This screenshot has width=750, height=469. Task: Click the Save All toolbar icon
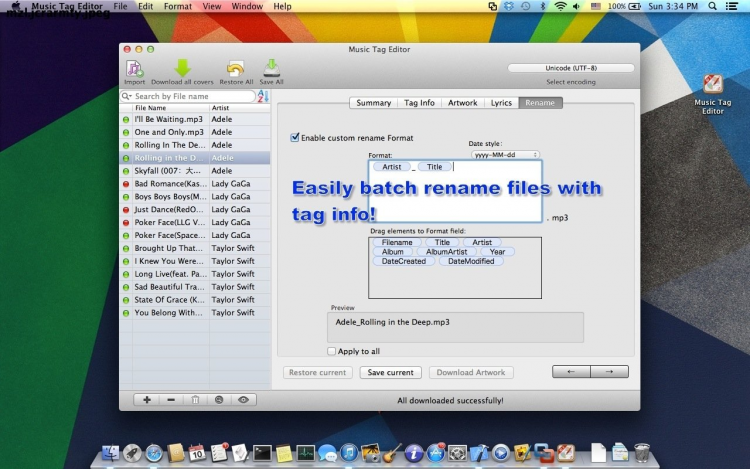[271, 68]
